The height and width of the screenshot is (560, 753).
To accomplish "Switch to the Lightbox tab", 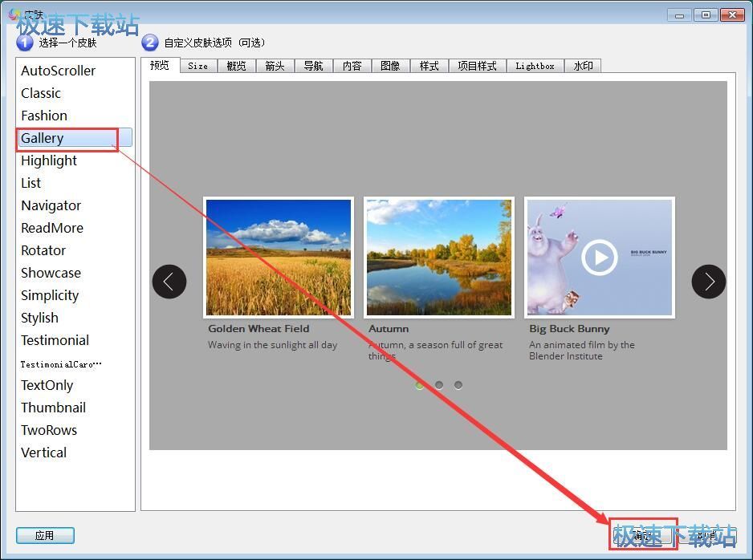I will tap(535, 67).
